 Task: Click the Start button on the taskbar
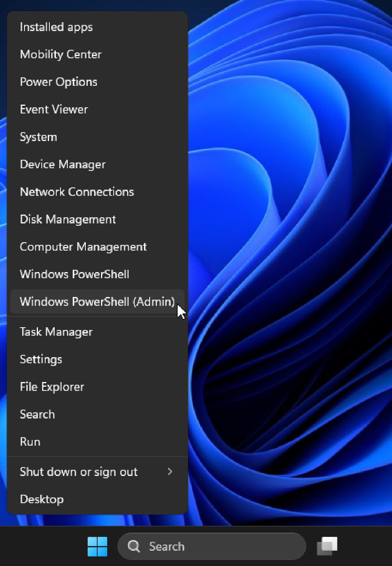(97, 546)
